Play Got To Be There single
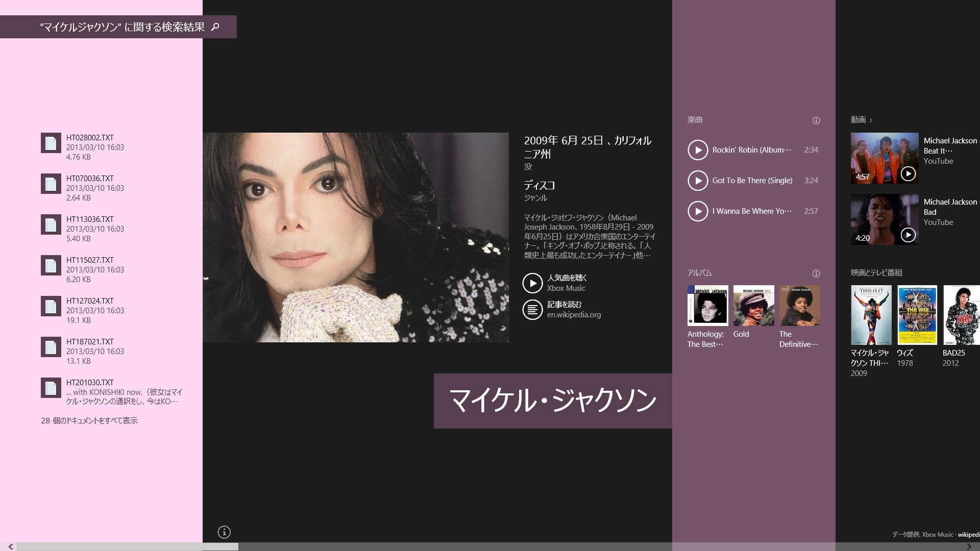The width and height of the screenshot is (980, 551). pos(698,181)
